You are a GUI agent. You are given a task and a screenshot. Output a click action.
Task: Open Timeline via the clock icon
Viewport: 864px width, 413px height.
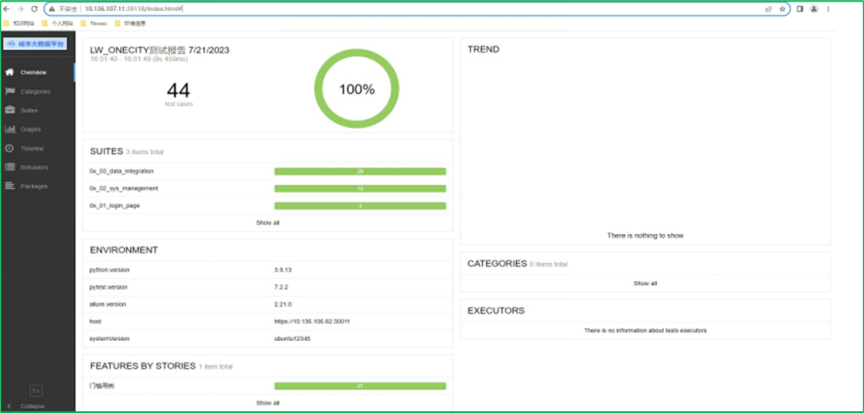click(x=10, y=148)
